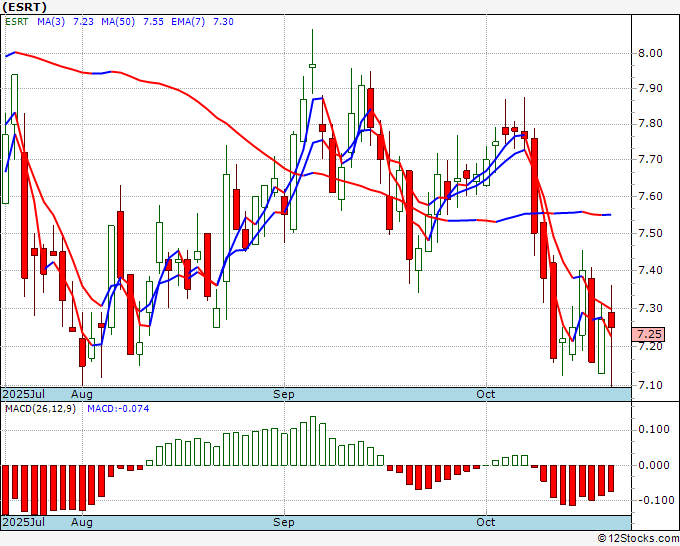Select the EMA(7) legend label

[x=188, y=22]
